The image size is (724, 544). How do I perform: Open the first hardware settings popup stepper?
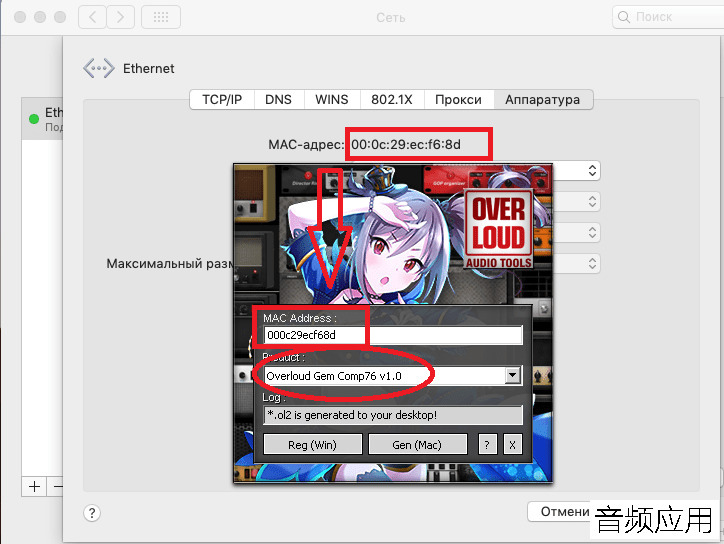click(x=592, y=171)
